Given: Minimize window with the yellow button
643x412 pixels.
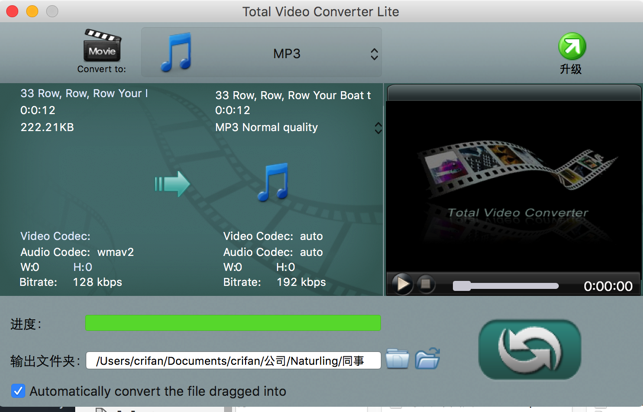Looking at the screenshot, I should (x=32, y=11).
